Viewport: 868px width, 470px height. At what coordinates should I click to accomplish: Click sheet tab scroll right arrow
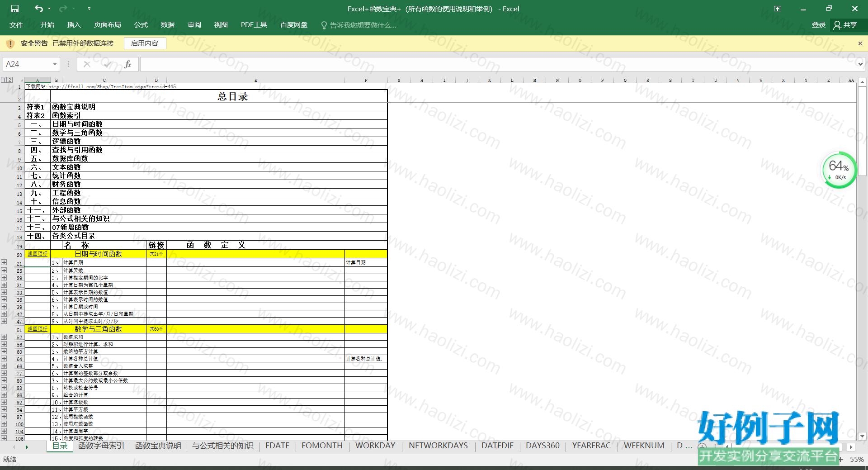[x=27, y=447]
